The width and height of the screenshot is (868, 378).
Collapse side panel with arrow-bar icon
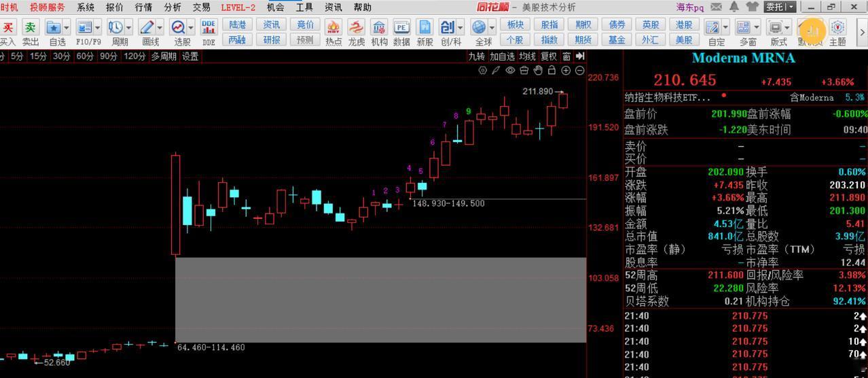pyautogui.click(x=579, y=56)
